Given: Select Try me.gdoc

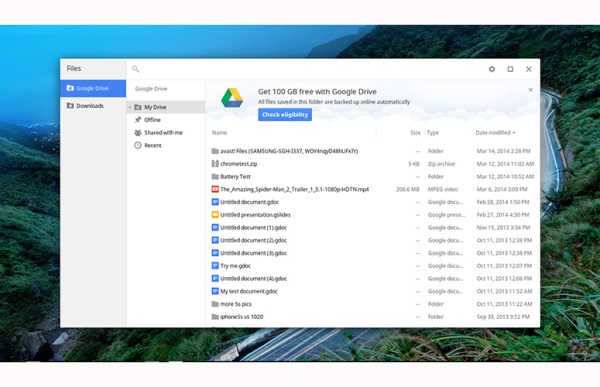Looking at the screenshot, I should [373, 266].
